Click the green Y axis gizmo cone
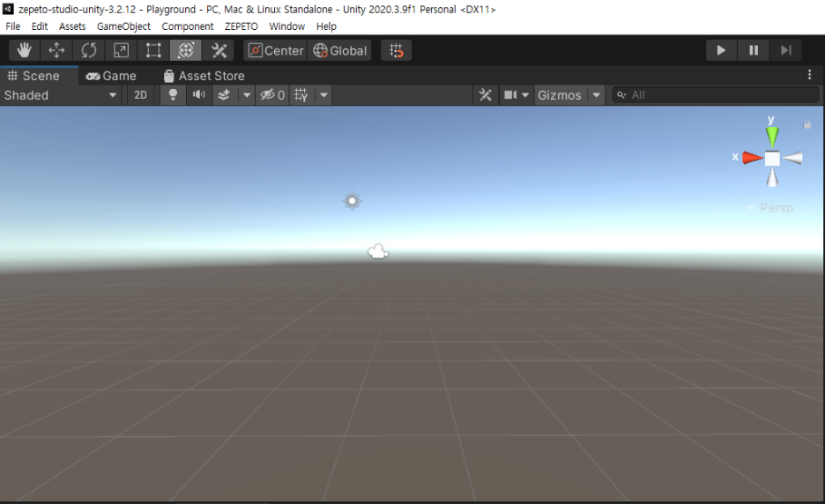The height and width of the screenshot is (504, 825). point(772,137)
